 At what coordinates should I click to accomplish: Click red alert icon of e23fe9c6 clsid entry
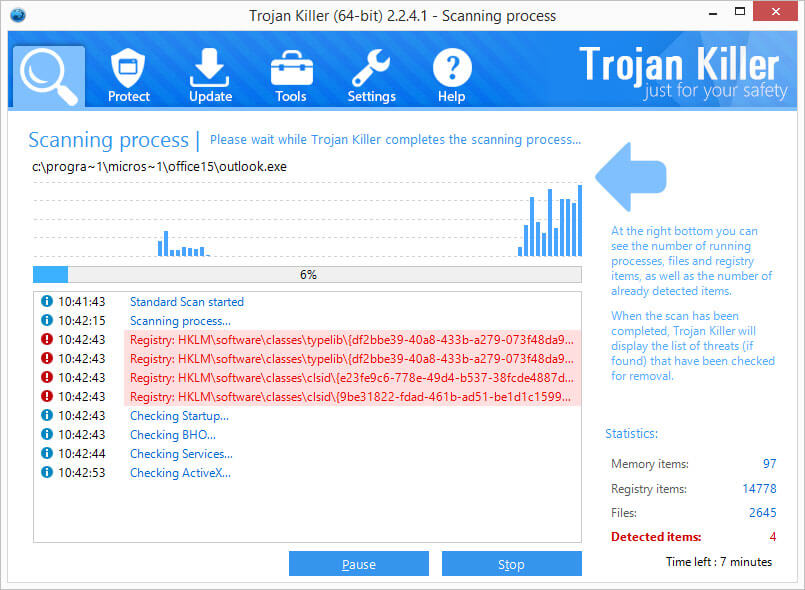pyautogui.click(x=47, y=377)
